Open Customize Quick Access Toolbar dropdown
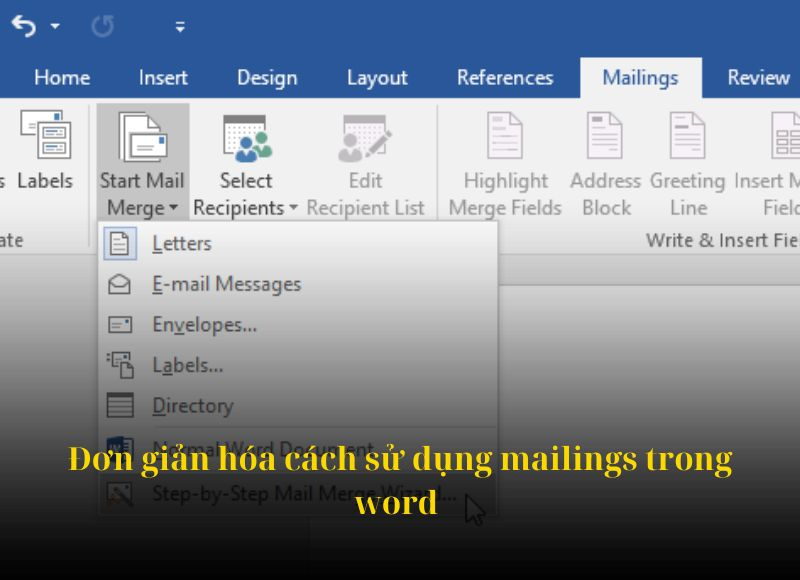Viewport: 800px width, 580px height. click(180, 27)
